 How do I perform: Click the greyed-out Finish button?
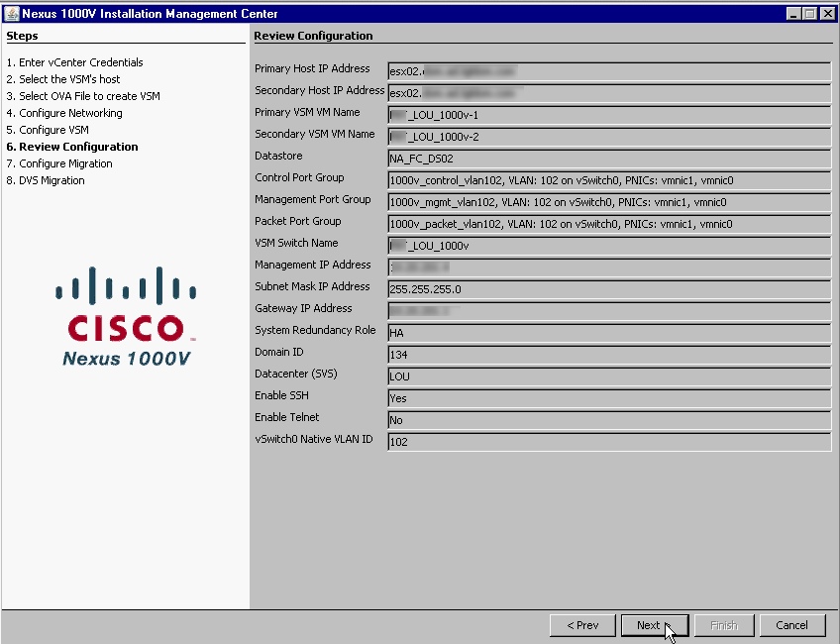tap(724, 625)
